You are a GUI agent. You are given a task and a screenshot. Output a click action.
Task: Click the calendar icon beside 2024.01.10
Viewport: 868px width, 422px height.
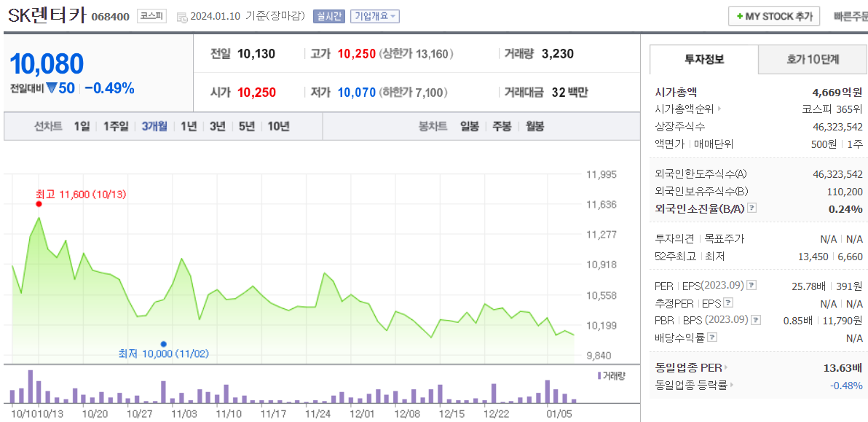click(x=181, y=17)
